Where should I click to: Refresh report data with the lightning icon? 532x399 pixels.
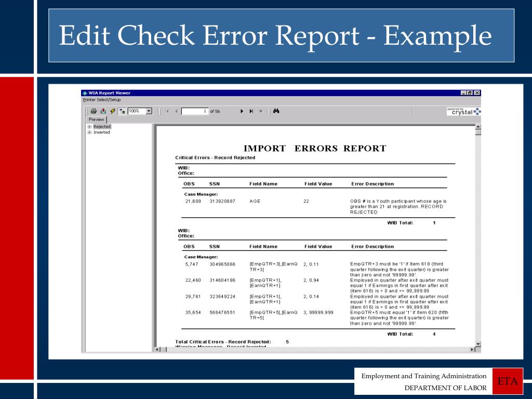113,111
